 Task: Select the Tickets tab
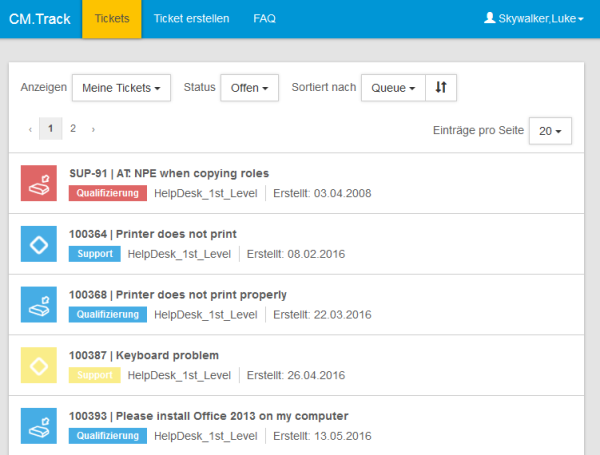pos(112,18)
